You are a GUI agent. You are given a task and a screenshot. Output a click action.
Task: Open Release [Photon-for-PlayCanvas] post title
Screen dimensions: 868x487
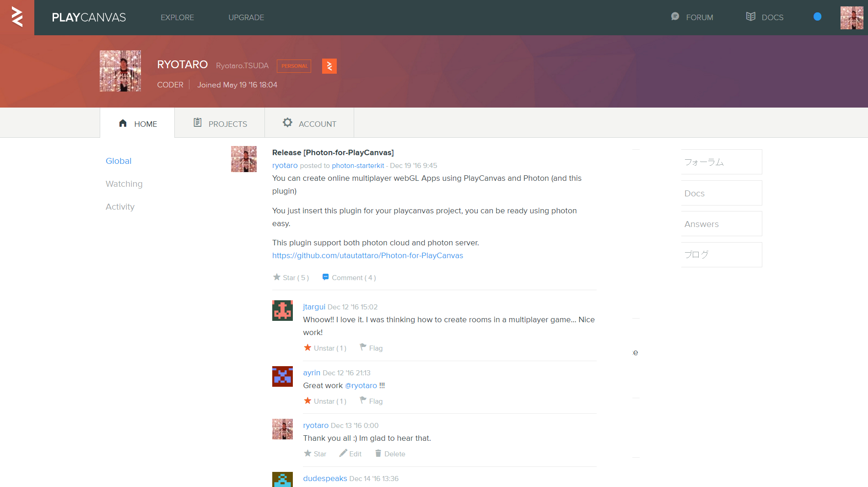pos(333,152)
